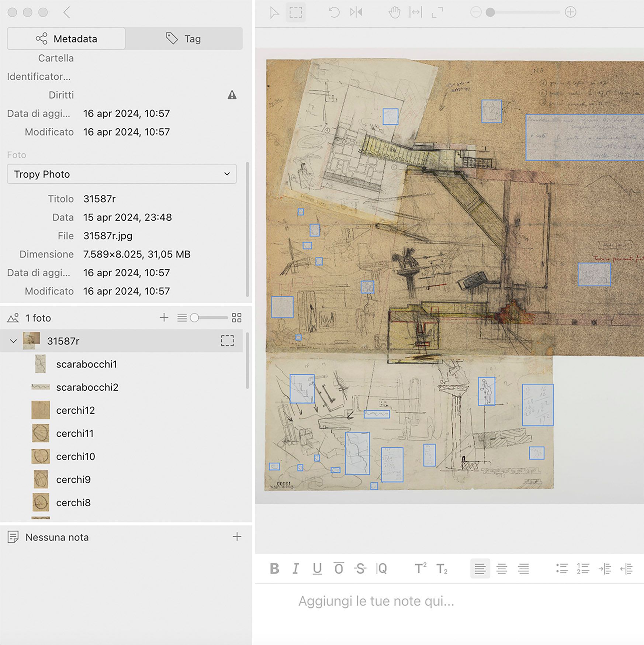Collapse the 31587r photo selections
The width and height of the screenshot is (644, 645).
coord(14,341)
